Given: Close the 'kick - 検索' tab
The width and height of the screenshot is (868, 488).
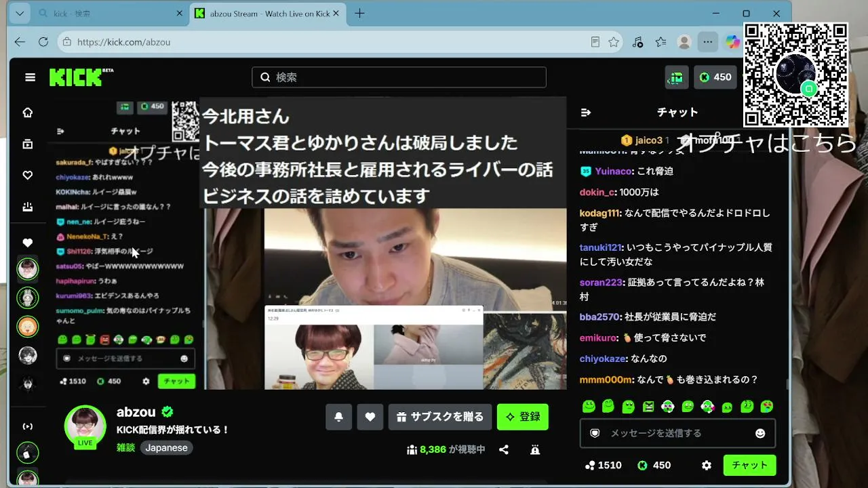Looking at the screenshot, I should click(x=180, y=14).
